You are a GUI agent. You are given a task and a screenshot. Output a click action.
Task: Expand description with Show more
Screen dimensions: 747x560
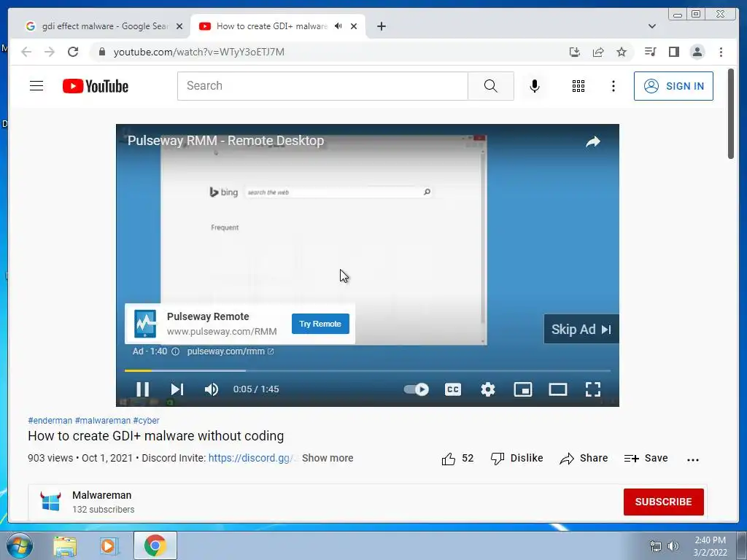point(328,458)
